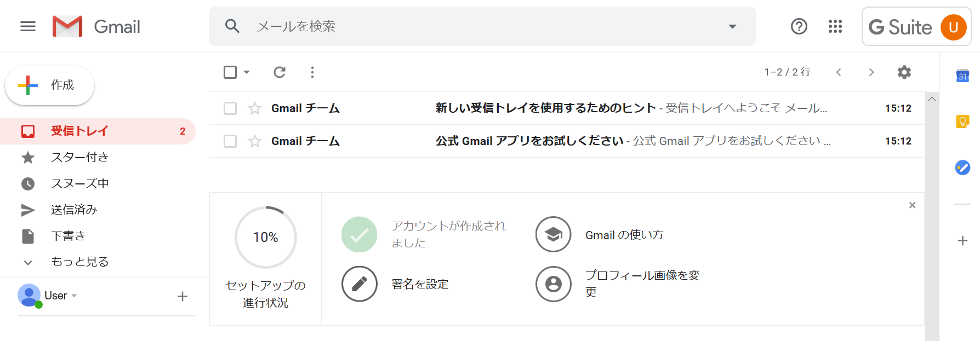This screenshot has height=341, width=980.
Task: Check the checkbox for the second email
Action: pos(230,141)
